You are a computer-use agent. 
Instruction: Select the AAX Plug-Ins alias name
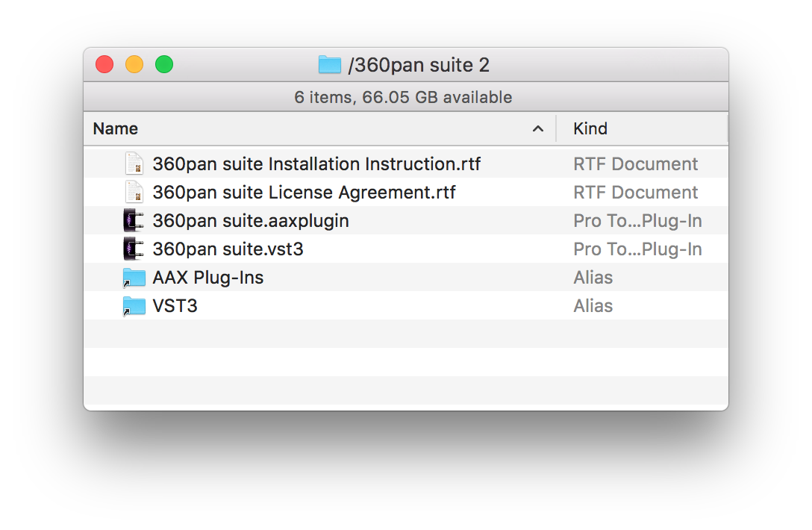(208, 278)
